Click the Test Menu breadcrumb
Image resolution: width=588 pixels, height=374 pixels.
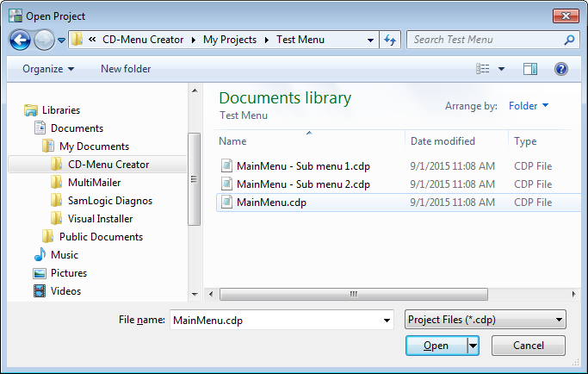(x=300, y=40)
